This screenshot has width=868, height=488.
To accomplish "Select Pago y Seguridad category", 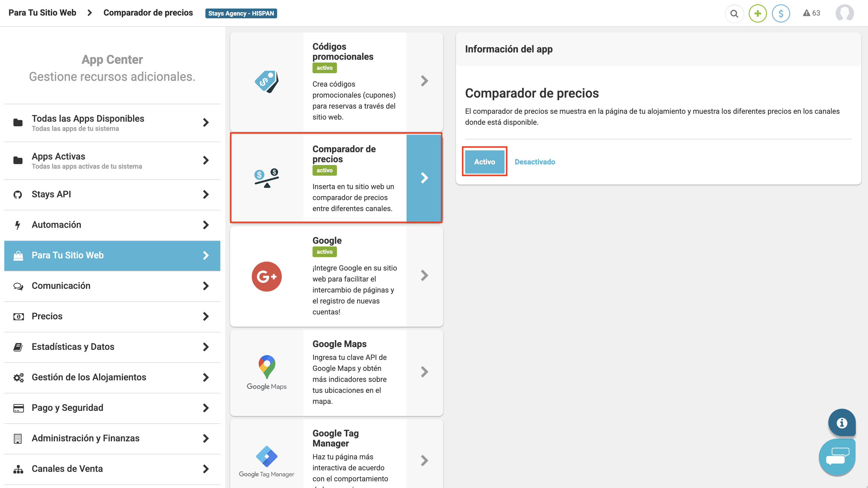I will pyautogui.click(x=112, y=408).
